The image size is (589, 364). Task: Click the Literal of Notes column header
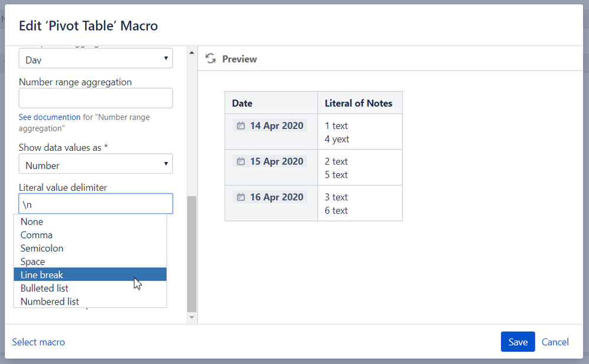pyautogui.click(x=360, y=103)
